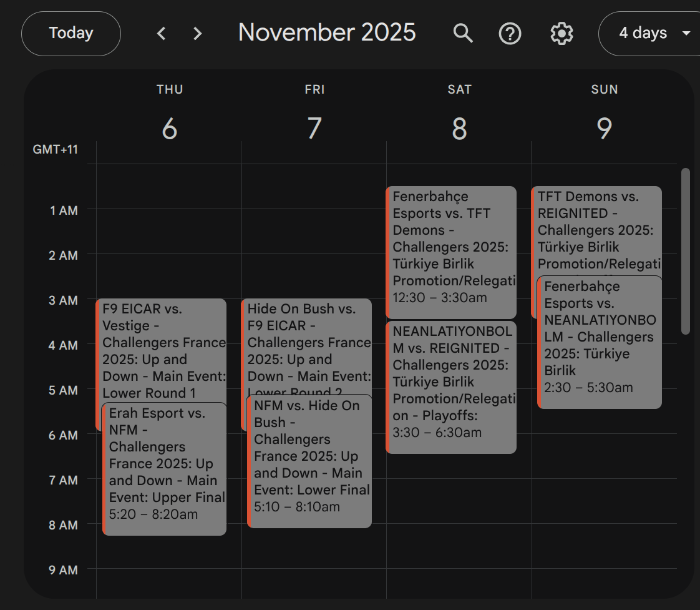Open the Settings gear menu
This screenshot has height=610, width=700.
561,33
